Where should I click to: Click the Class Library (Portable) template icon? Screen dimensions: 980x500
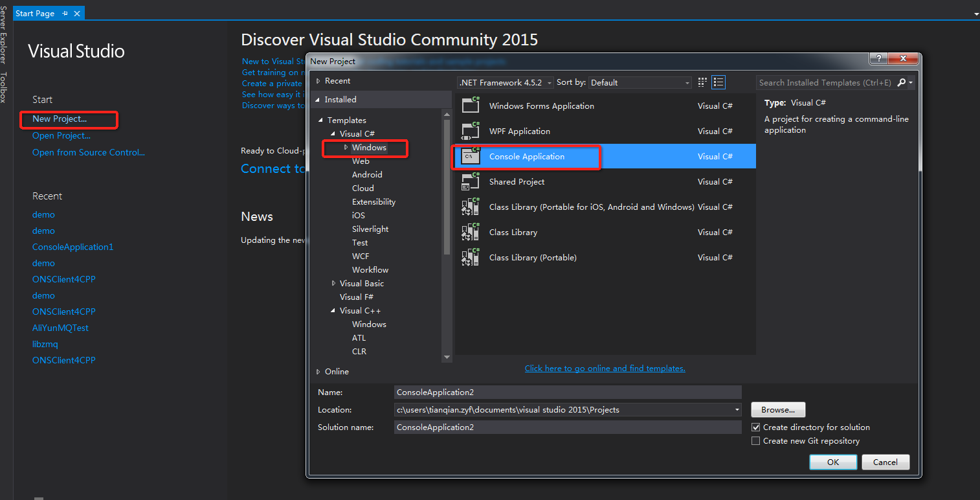pyautogui.click(x=471, y=257)
